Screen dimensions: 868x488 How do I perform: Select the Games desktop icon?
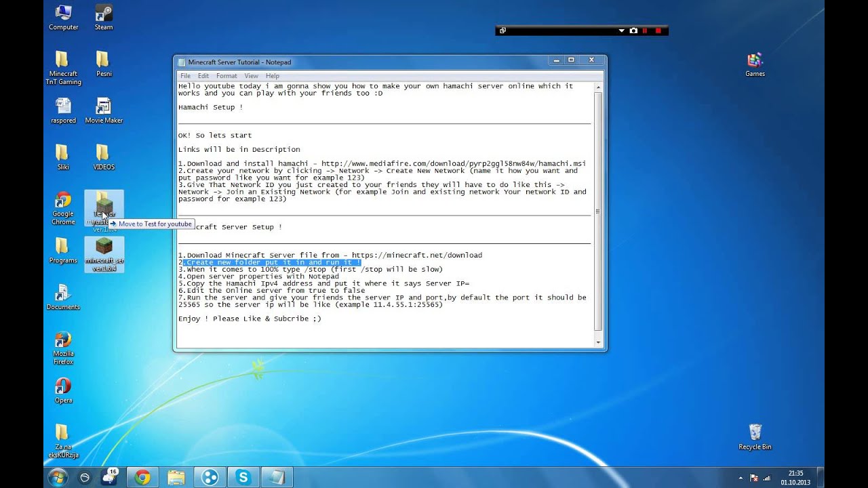tap(755, 64)
